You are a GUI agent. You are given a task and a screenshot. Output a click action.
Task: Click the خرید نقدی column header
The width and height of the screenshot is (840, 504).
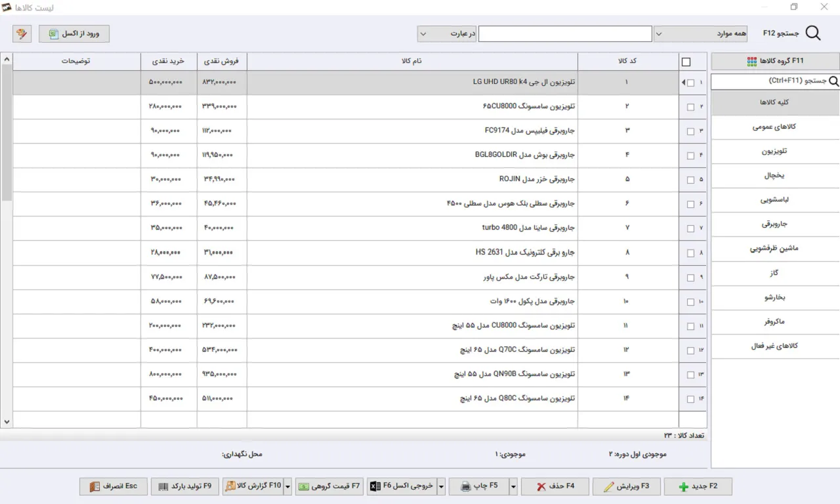(x=169, y=61)
